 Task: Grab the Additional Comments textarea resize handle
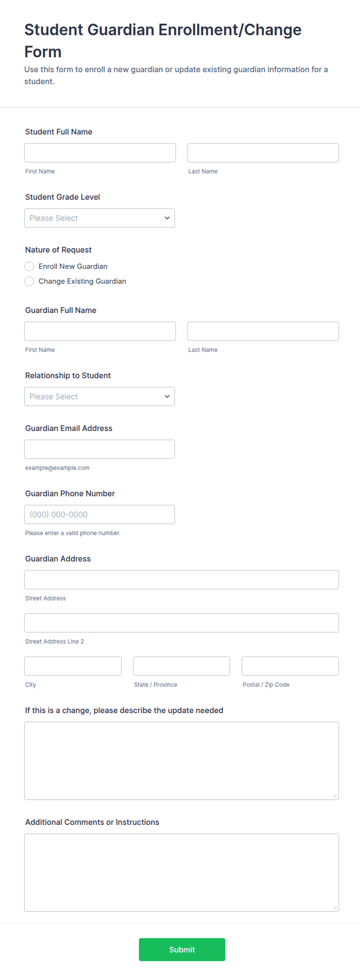point(335,907)
